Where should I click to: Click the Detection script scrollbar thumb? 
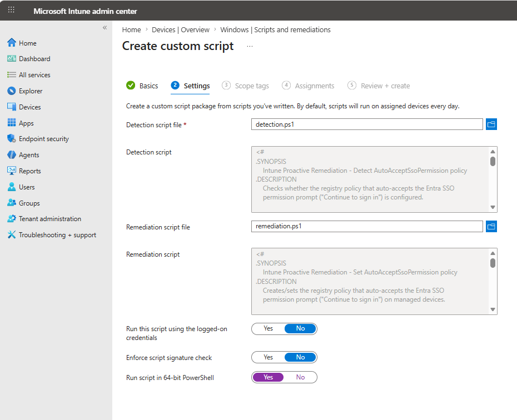[493, 162]
